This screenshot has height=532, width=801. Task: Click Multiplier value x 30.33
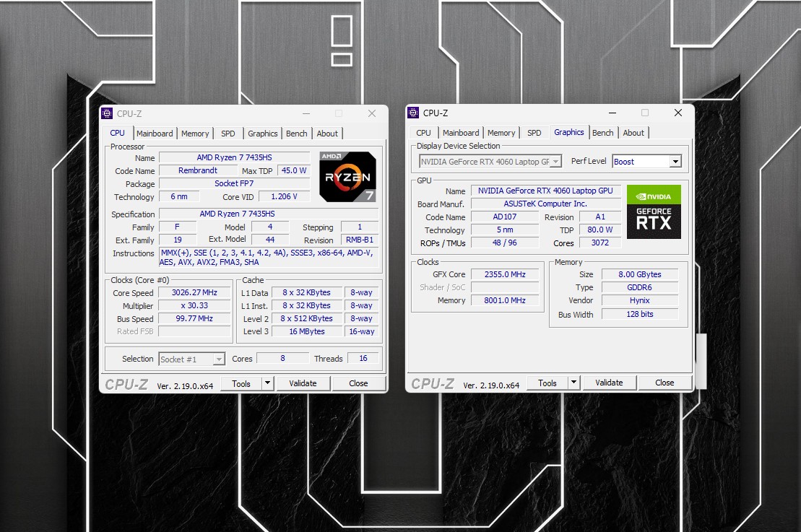(194, 305)
